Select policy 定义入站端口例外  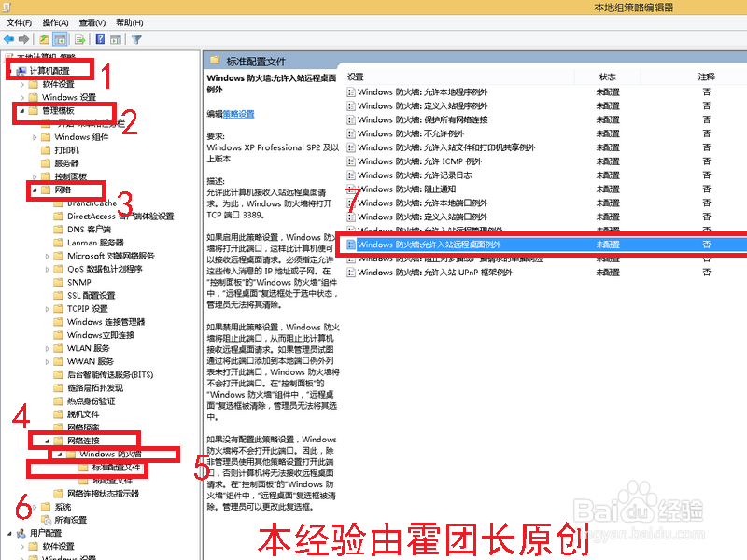(x=423, y=217)
